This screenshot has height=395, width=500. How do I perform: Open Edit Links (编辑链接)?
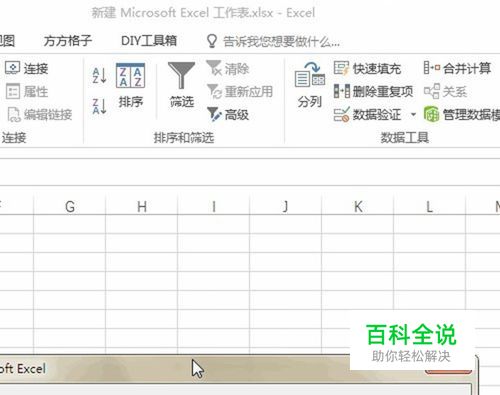40,114
